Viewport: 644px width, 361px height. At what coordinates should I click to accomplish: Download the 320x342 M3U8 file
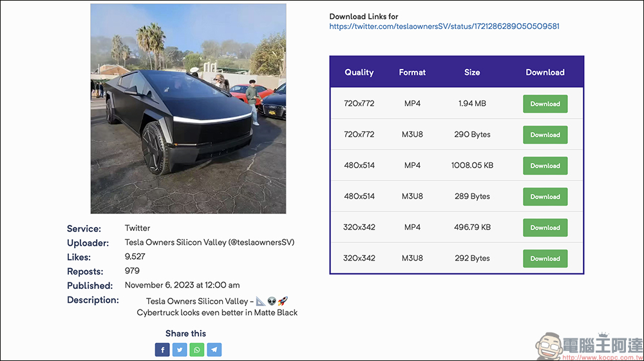[x=545, y=259]
